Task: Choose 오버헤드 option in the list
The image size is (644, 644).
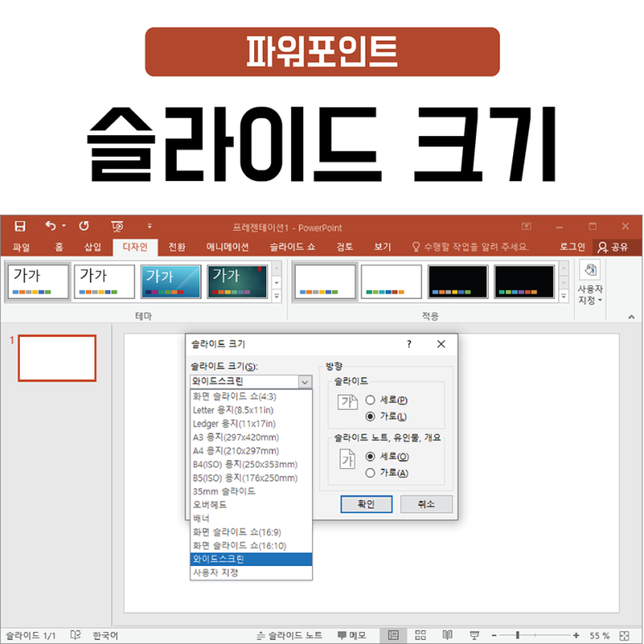Action: tap(251, 504)
